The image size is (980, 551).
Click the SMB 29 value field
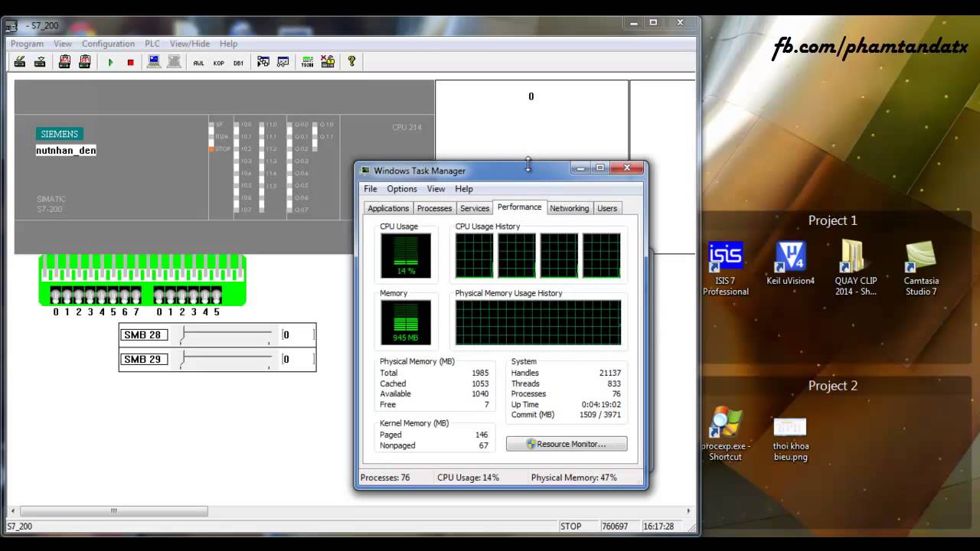(x=298, y=359)
